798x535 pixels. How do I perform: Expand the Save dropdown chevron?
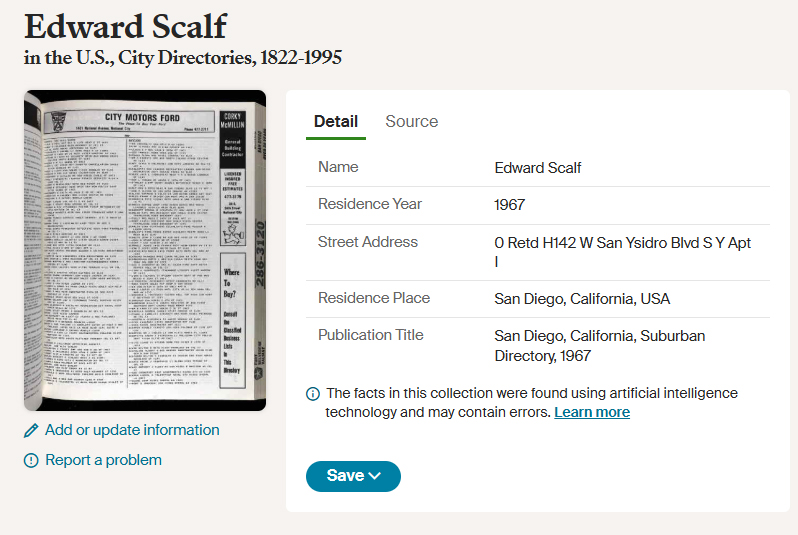[375, 476]
